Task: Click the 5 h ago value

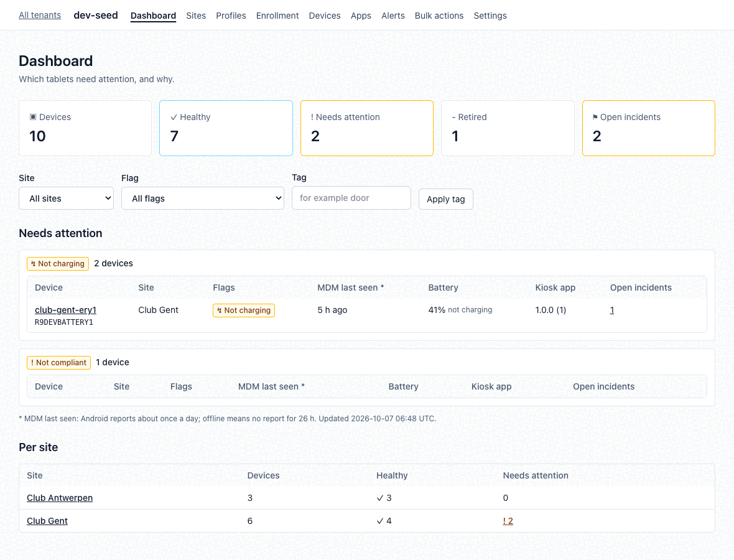Action: pos(332,310)
